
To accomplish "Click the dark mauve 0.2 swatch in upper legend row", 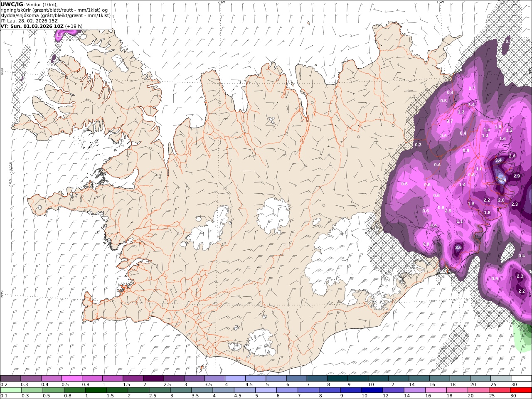I will 11,379.
